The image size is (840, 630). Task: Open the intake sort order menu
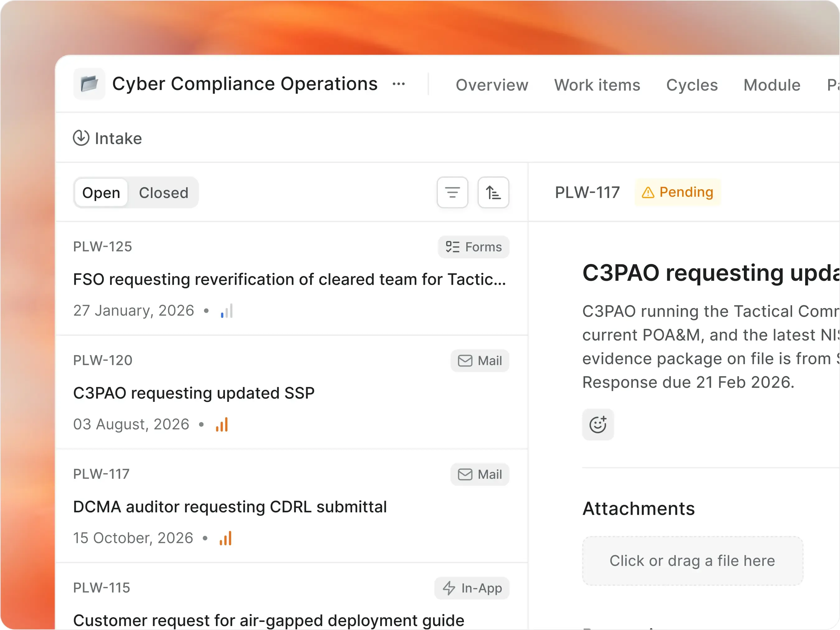[x=493, y=193]
